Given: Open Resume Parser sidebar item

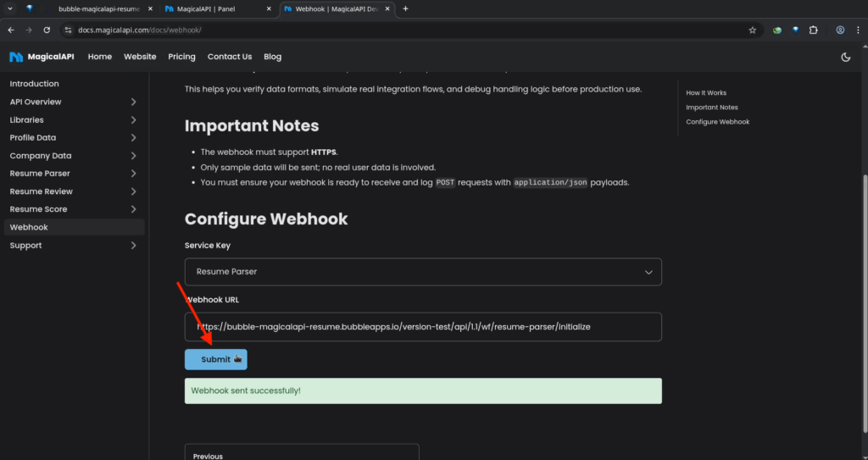Looking at the screenshot, I should click(40, 174).
